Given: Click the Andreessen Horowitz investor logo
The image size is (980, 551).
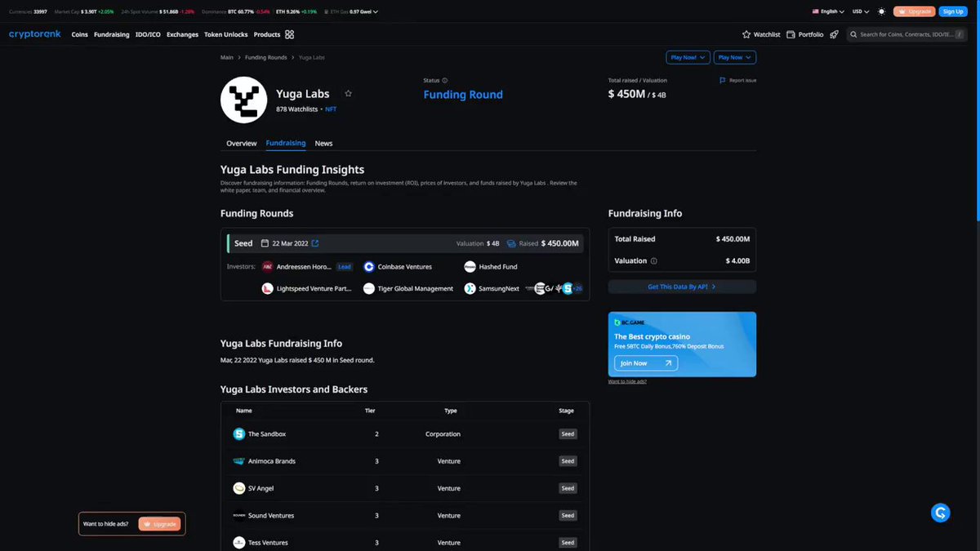Looking at the screenshot, I should coord(267,266).
